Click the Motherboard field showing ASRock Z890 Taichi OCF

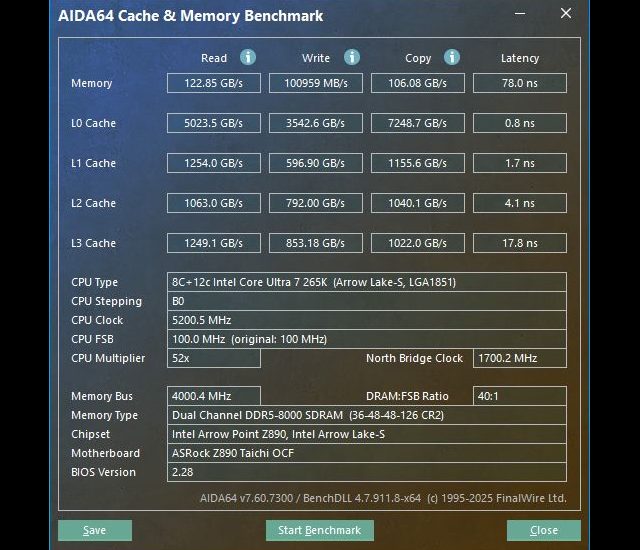coord(366,453)
